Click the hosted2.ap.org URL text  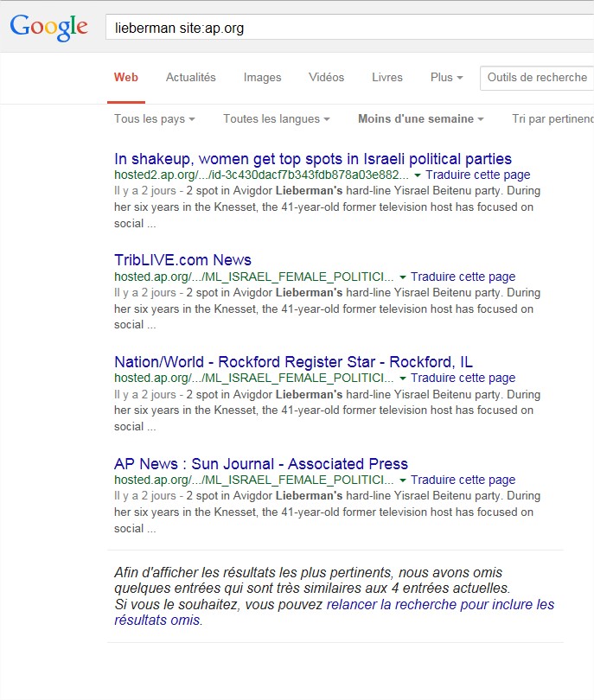261,175
